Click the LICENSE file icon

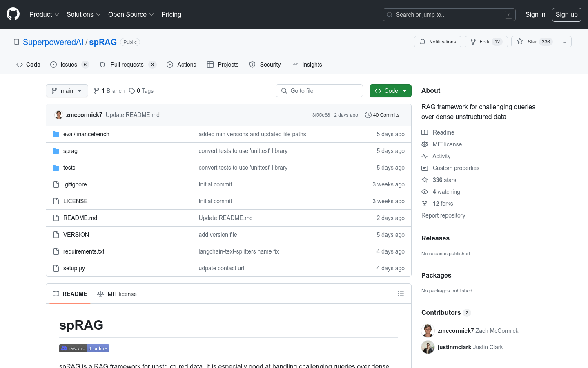[56, 201]
